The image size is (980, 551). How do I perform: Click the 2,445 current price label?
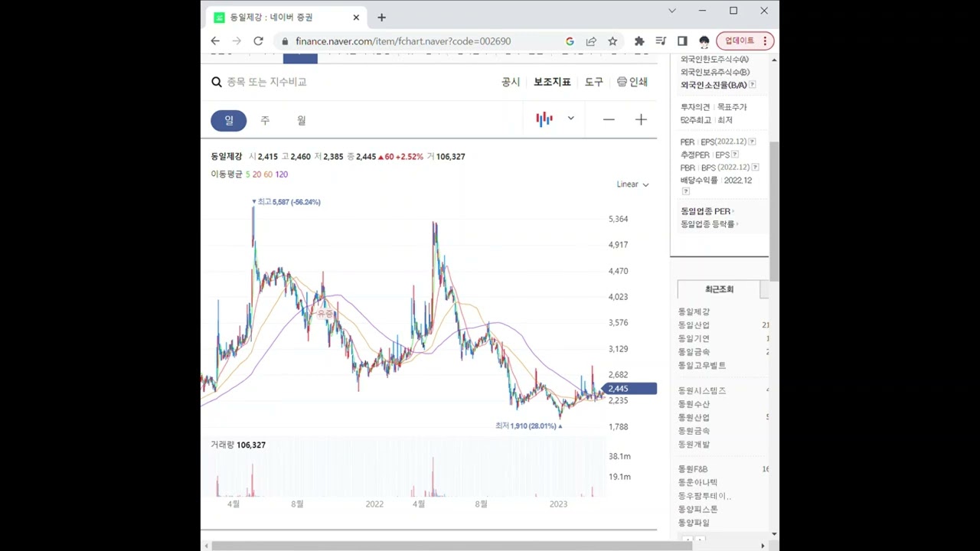pyautogui.click(x=630, y=389)
